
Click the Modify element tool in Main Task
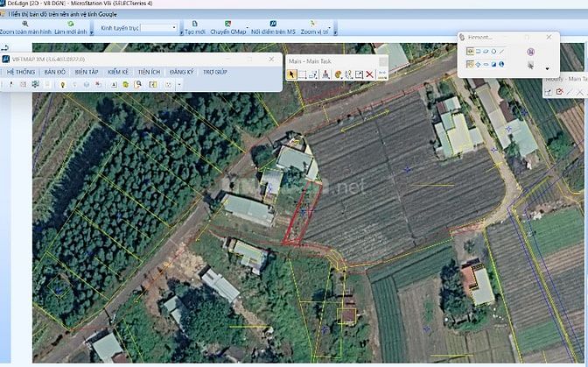(359, 74)
